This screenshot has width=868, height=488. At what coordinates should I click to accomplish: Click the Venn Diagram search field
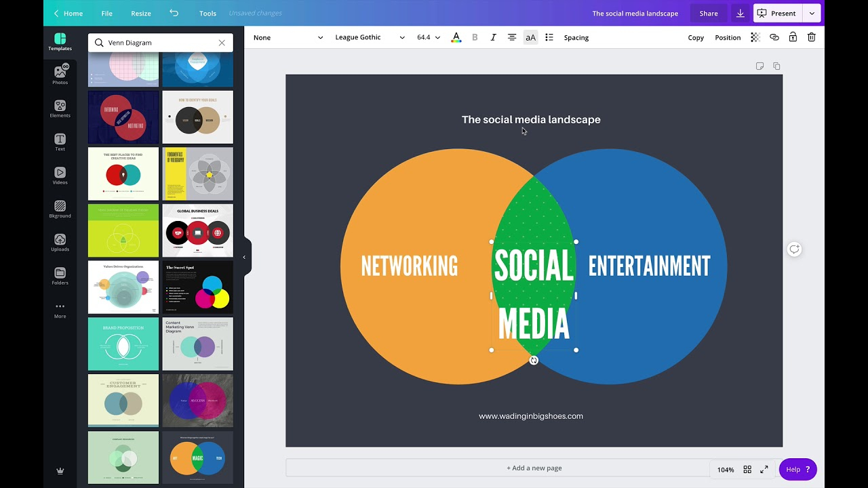tap(161, 43)
